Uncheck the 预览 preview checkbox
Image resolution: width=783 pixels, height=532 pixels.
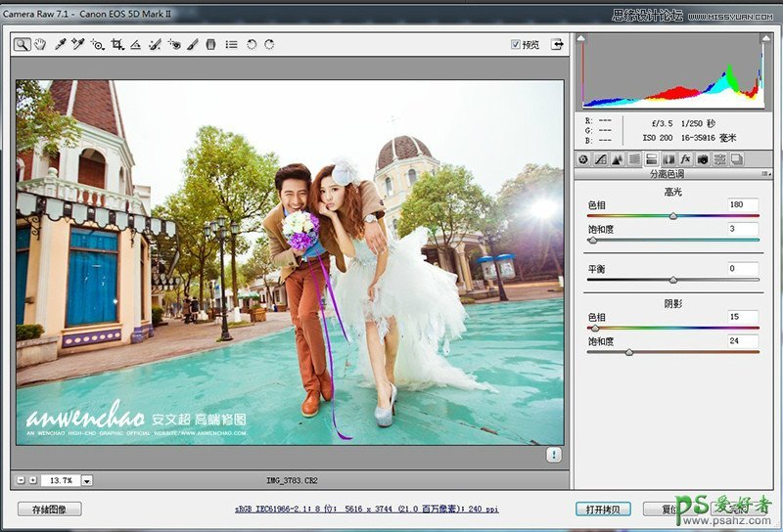tap(516, 44)
